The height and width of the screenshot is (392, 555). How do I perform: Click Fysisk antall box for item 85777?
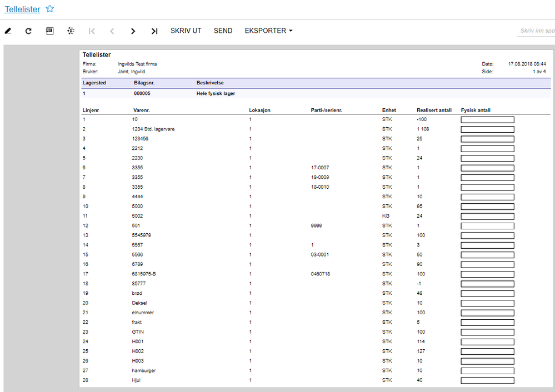click(487, 284)
